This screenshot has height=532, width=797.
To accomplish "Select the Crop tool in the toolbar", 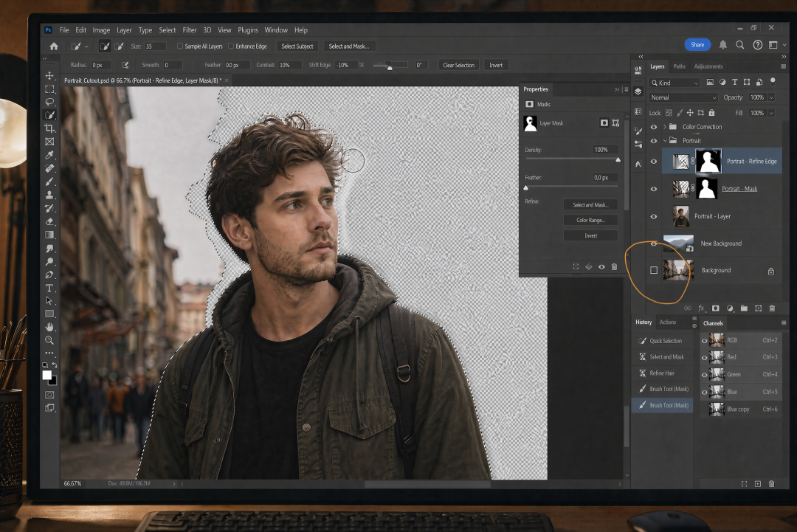I will pos(49,128).
